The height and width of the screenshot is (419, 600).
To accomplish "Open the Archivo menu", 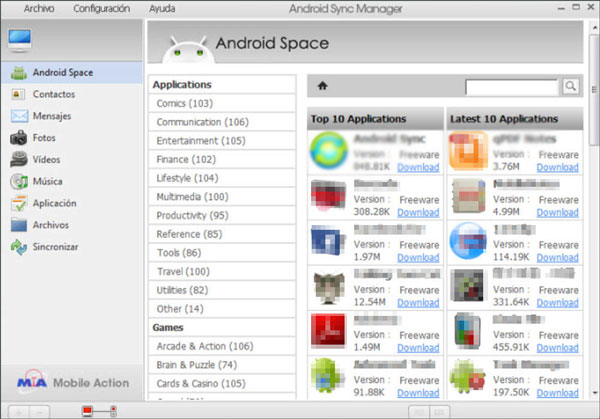I will (x=39, y=8).
